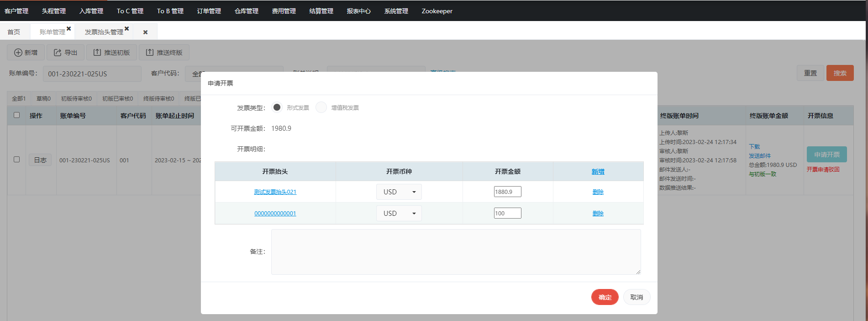Click the 可开票金额 value 1980.9
Screen dimensions: 868x321
point(281,128)
